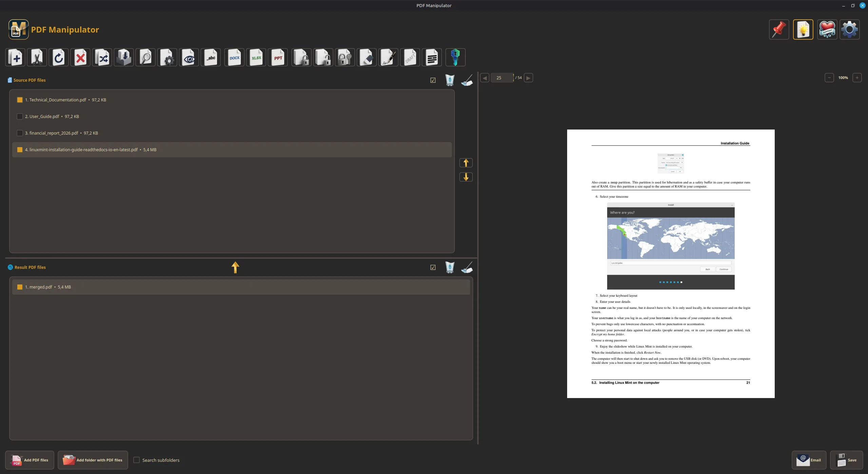Check the financial_report_2026.pdf checkbox
868x474 pixels.
20,133
